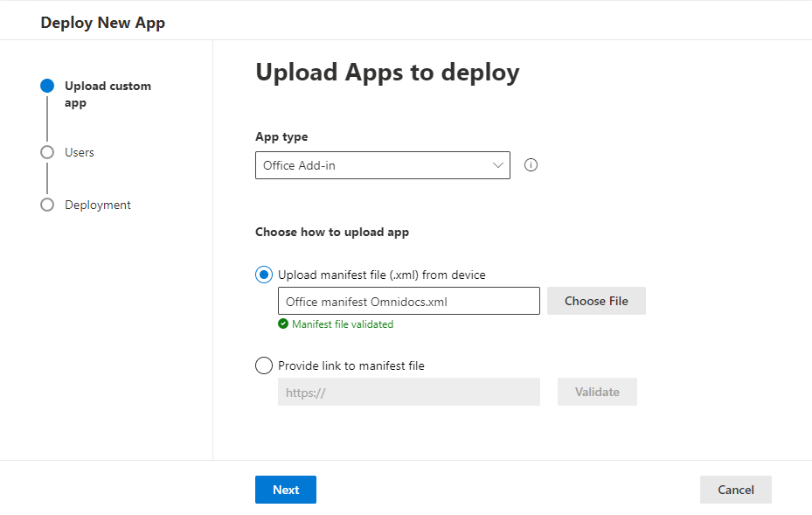The image size is (812, 515).
Task: Click the Deployment step circle indicator
Action: (x=47, y=205)
